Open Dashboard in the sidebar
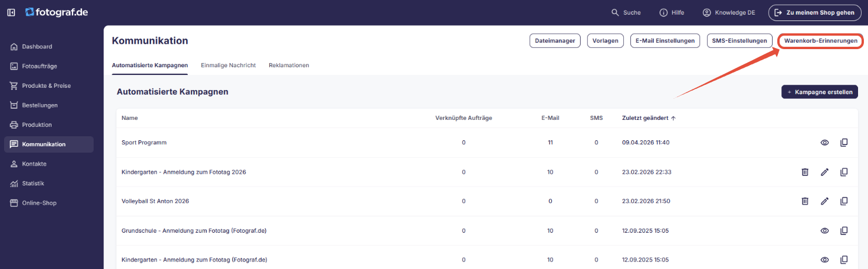Viewport: 868px width, 269px height. tap(49, 47)
